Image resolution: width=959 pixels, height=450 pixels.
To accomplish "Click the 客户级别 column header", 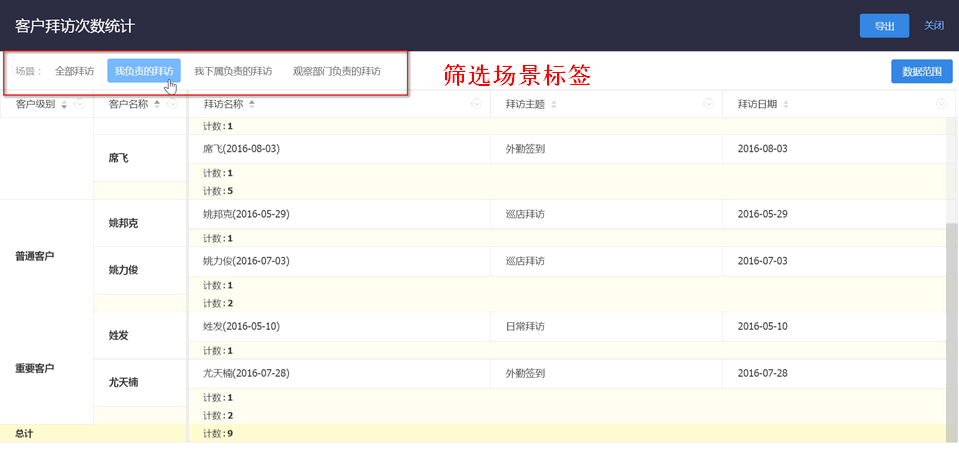I will (35, 105).
